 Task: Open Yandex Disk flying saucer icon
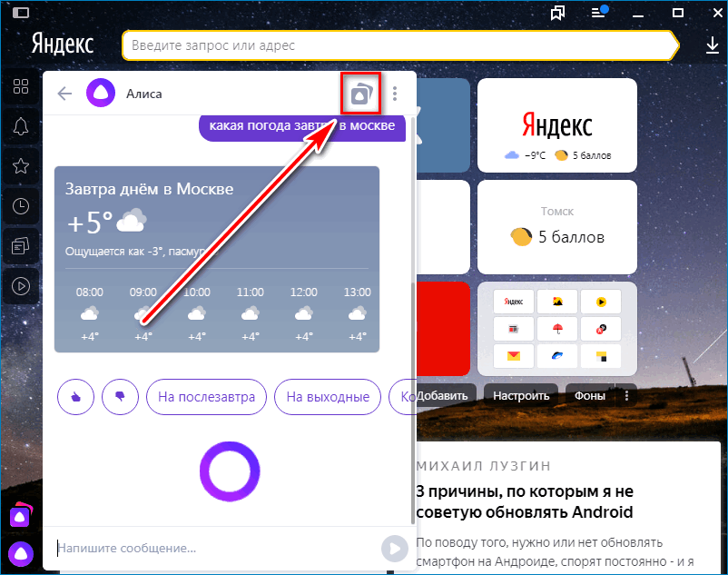[x=556, y=357]
